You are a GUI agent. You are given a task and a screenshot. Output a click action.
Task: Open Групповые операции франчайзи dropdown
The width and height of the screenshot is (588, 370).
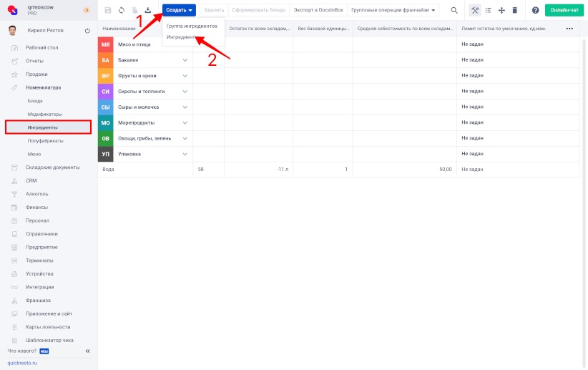pyautogui.click(x=393, y=10)
